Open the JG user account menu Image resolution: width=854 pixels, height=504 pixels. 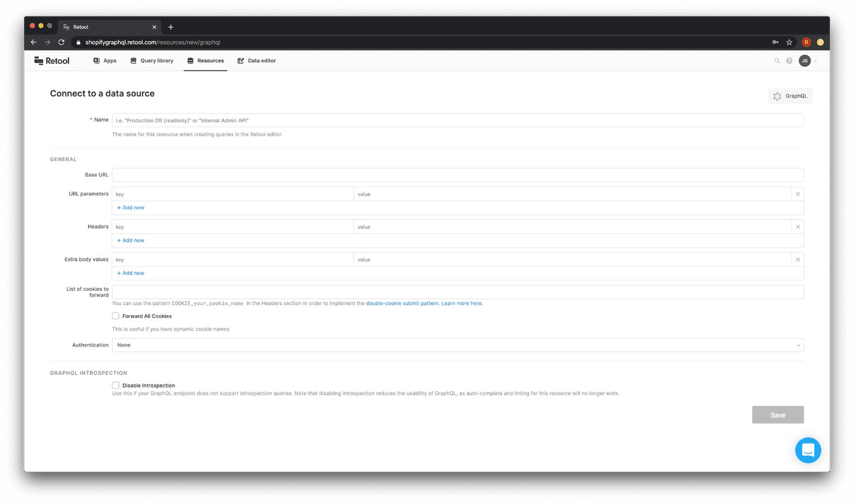click(808, 61)
